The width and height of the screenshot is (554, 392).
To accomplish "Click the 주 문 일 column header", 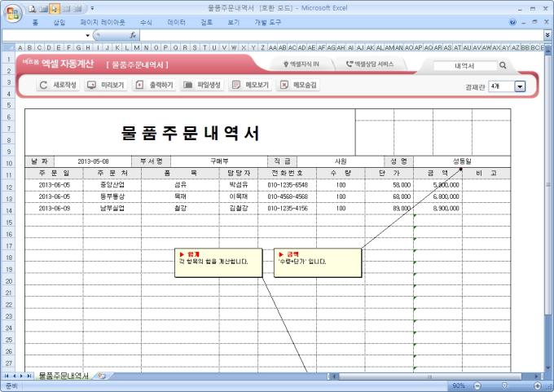I will (x=54, y=174).
